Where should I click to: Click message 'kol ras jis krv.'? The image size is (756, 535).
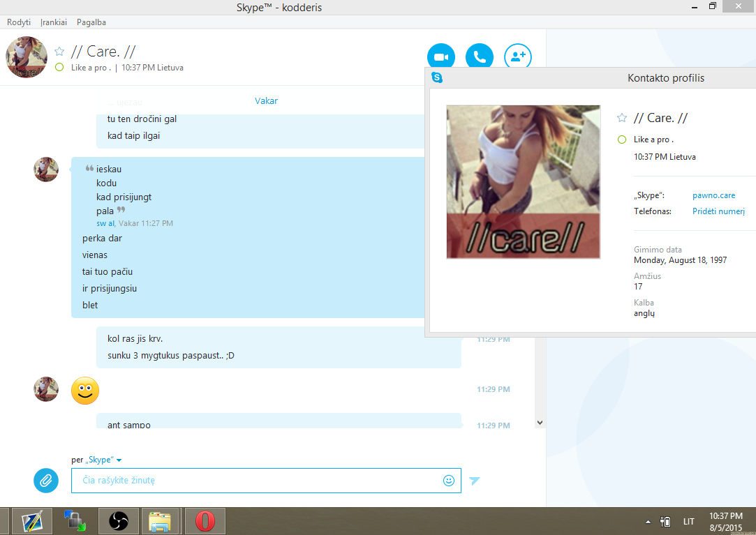point(135,339)
